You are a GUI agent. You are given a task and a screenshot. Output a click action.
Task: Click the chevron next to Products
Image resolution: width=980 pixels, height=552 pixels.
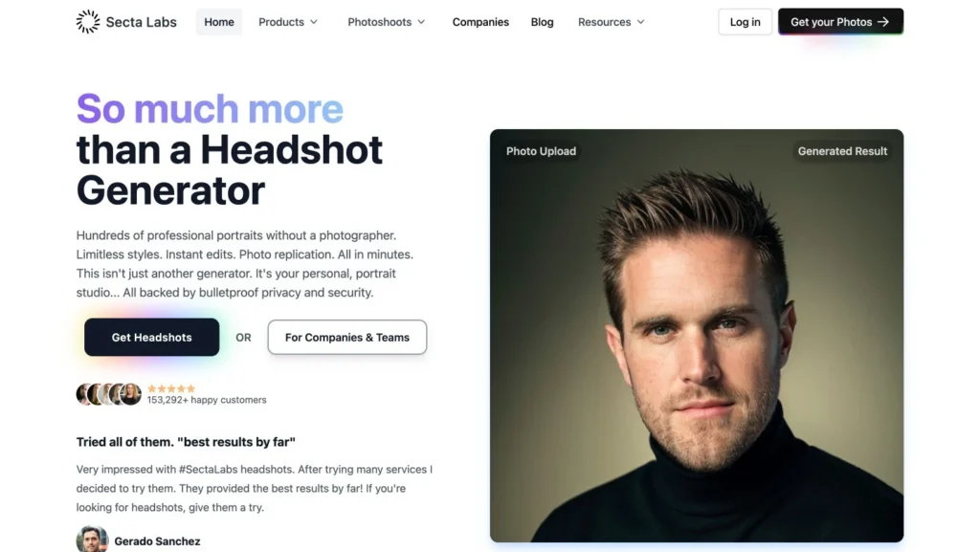[x=314, y=22]
